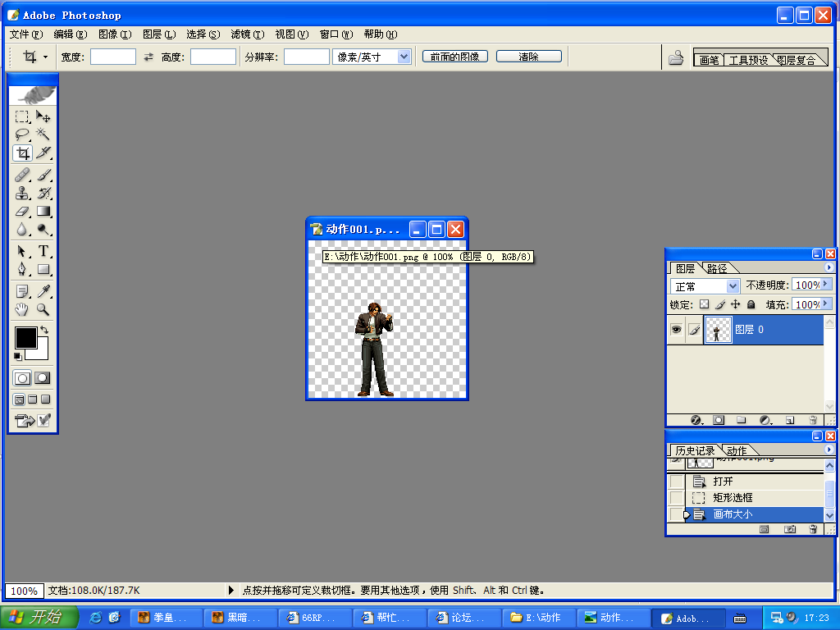Toggle visibility of 图层 0 layer
The image size is (840, 630).
(x=677, y=330)
